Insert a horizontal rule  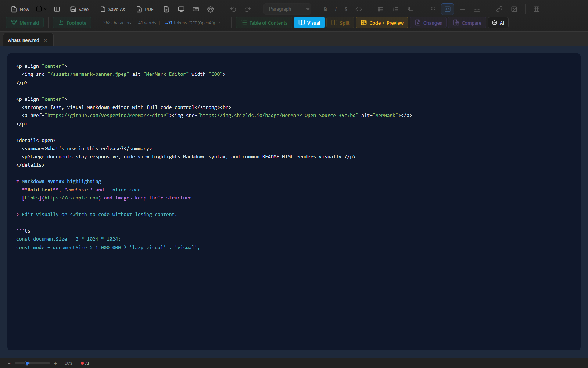pos(462,9)
